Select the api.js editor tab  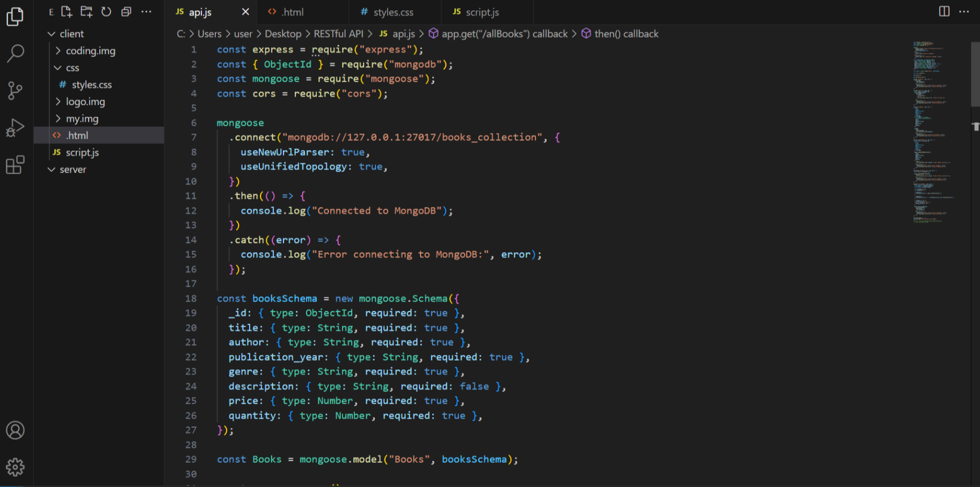[x=210, y=12]
